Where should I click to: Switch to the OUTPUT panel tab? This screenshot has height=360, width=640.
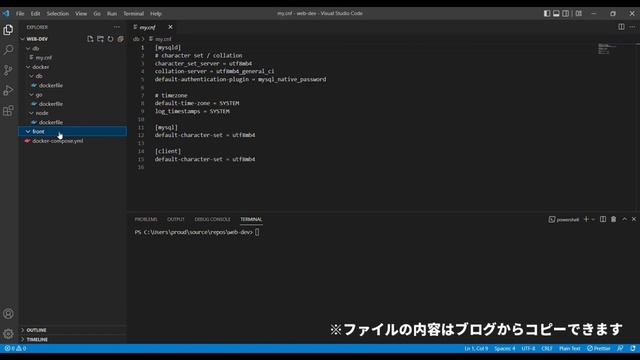[x=176, y=220]
